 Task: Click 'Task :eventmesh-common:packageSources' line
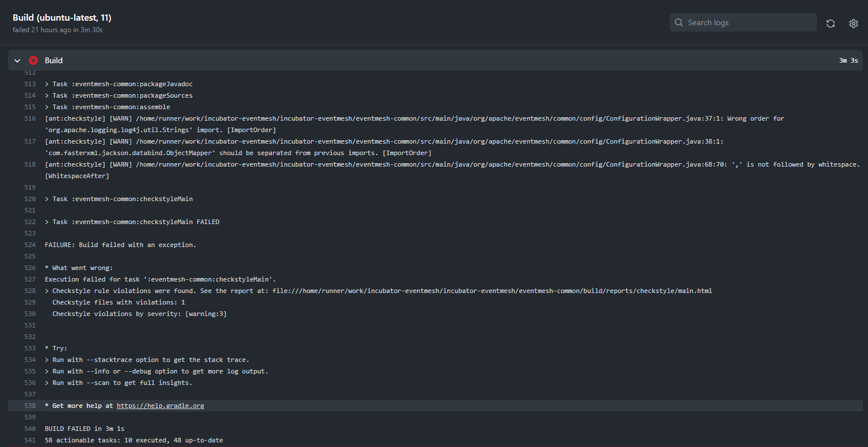click(118, 95)
